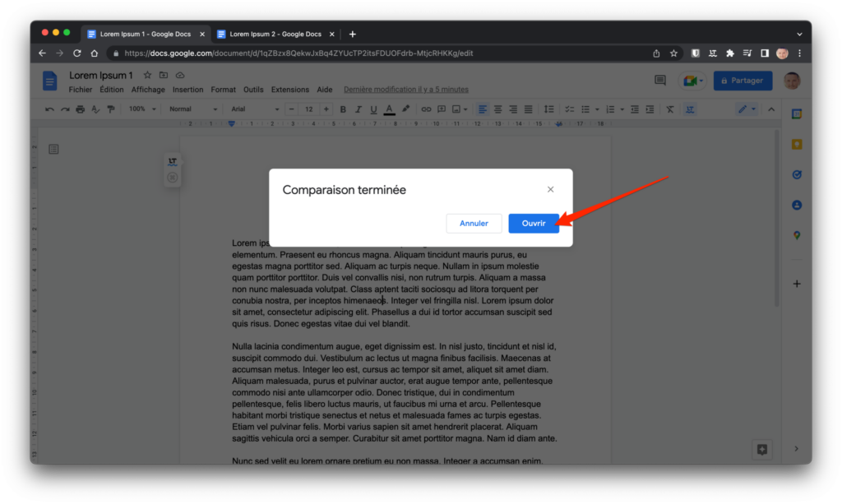This screenshot has width=842, height=504.
Task: Click the move to folder icon
Action: click(x=164, y=75)
